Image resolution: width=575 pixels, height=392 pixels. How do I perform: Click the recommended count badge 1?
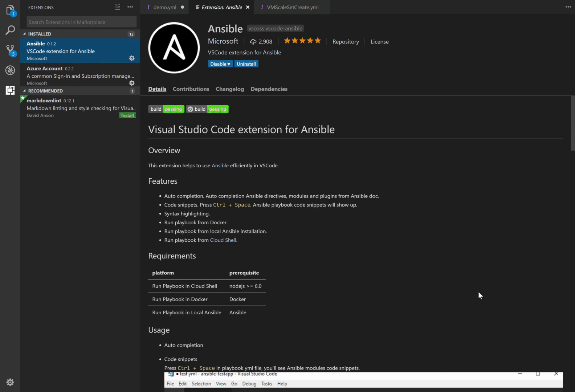132,91
